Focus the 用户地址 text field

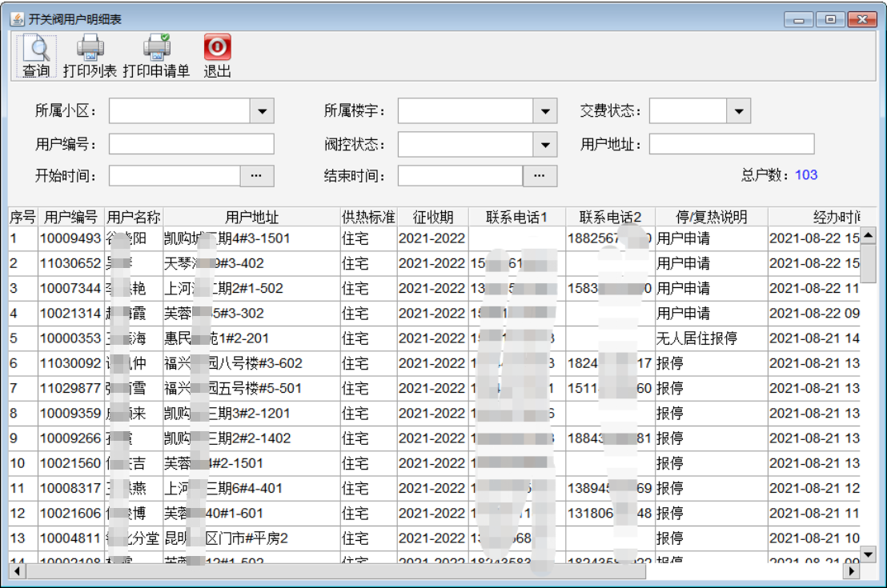coord(731,144)
